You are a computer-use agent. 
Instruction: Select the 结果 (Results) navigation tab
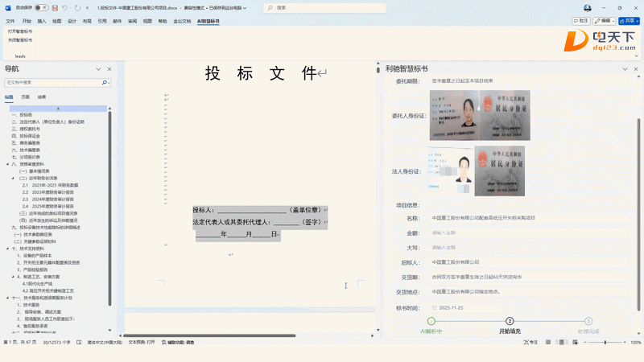point(42,97)
